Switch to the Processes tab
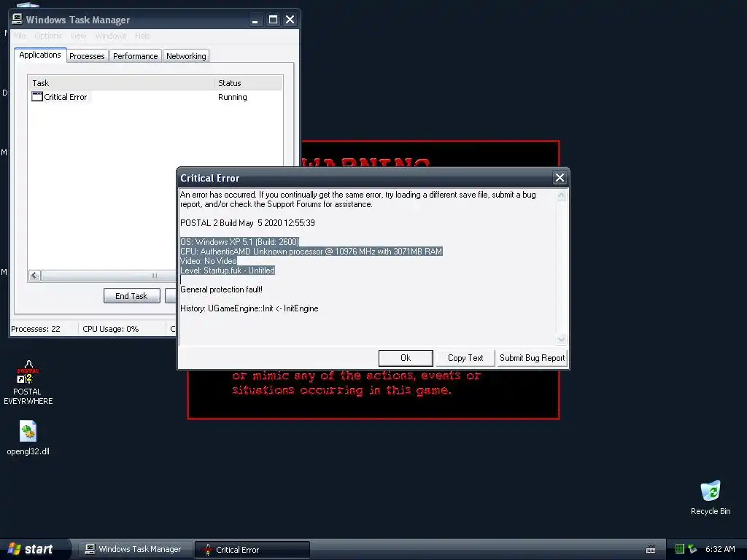Image resolution: width=747 pixels, height=560 pixels. [x=87, y=56]
